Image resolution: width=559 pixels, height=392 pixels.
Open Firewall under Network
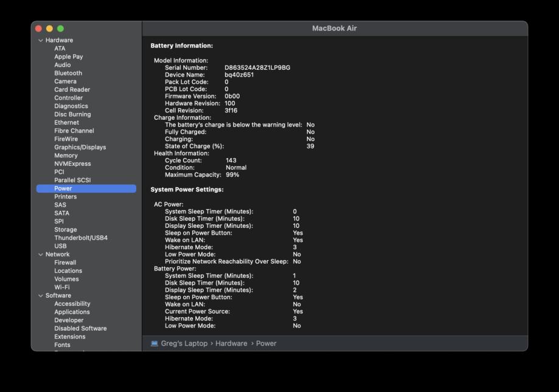click(65, 263)
